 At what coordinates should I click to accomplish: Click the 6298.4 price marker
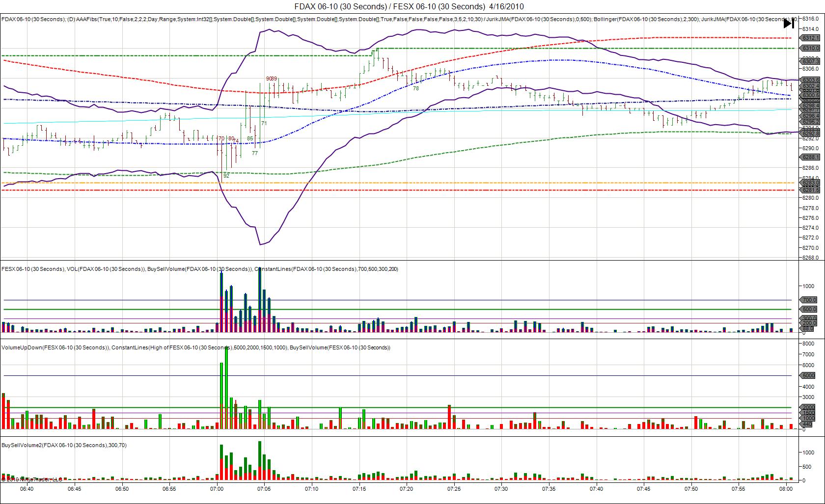pos(810,106)
